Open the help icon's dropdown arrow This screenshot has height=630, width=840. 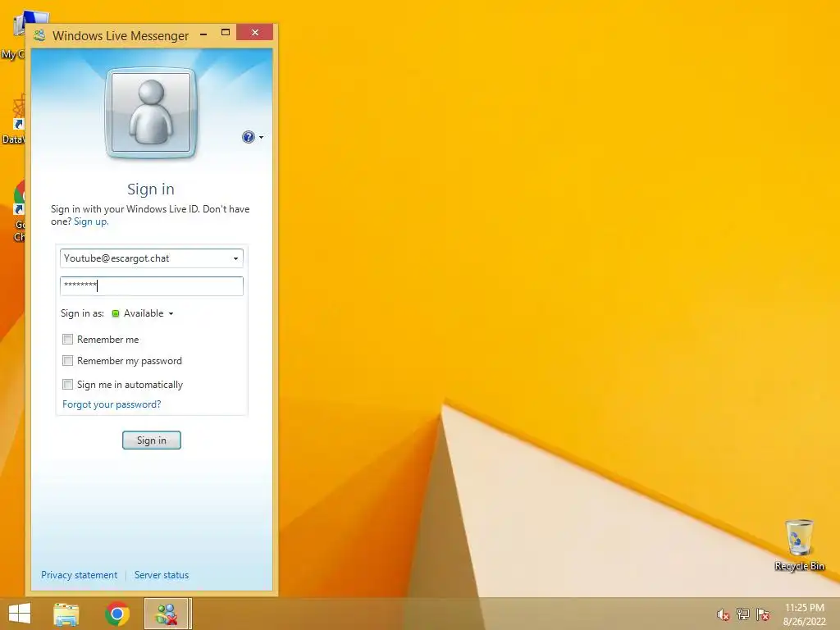coord(262,138)
